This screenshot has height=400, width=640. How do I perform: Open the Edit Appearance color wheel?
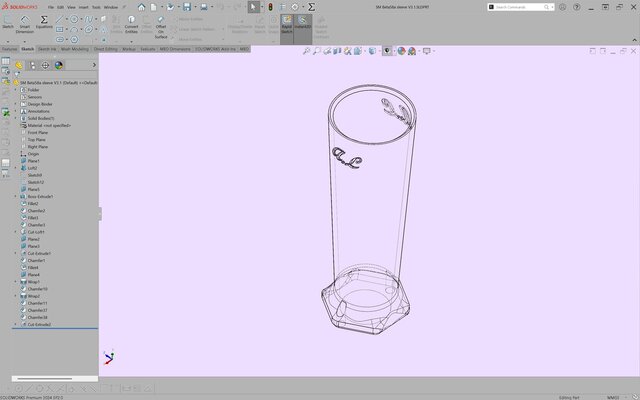pos(402,50)
